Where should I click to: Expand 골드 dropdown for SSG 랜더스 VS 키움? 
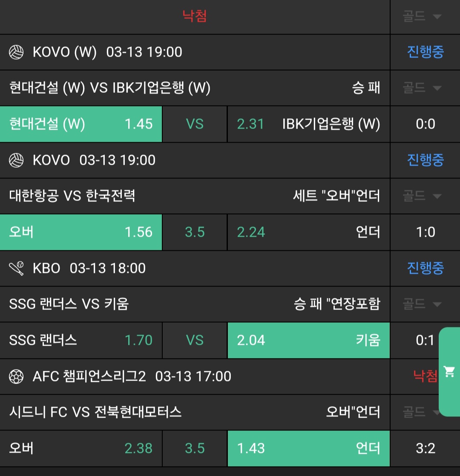(x=422, y=304)
